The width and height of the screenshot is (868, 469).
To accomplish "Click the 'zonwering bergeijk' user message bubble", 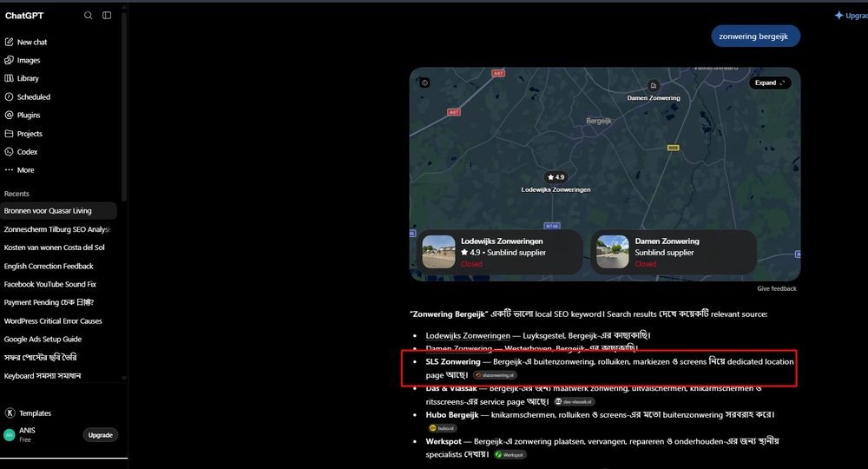I will [x=756, y=36].
